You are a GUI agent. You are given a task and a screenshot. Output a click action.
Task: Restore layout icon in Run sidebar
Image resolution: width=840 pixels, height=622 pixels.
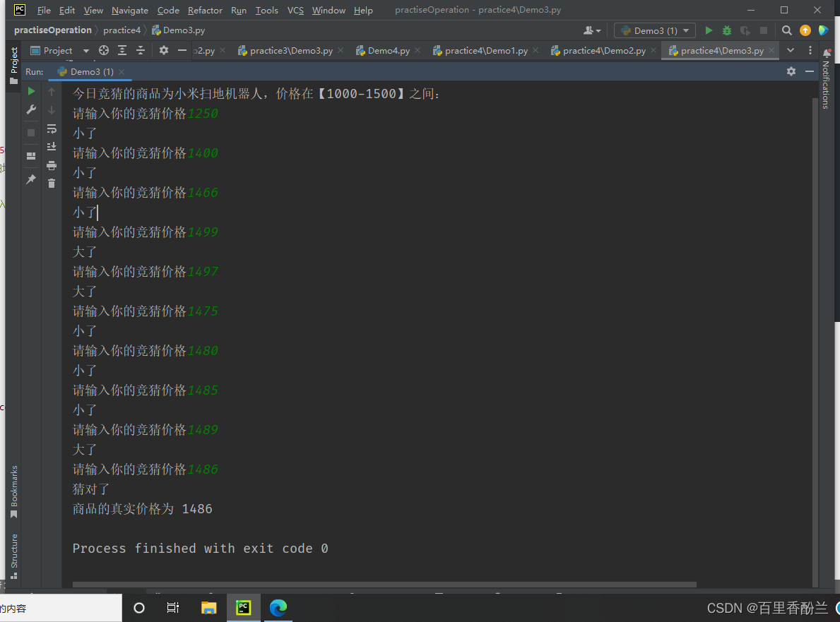pos(31,156)
